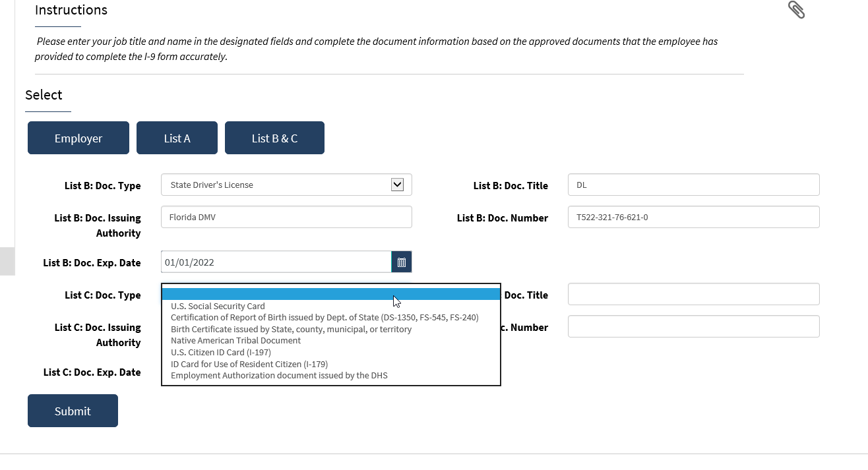
Task: Choose U.S. Citizen ID Card (I-197)
Action: click(331, 353)
